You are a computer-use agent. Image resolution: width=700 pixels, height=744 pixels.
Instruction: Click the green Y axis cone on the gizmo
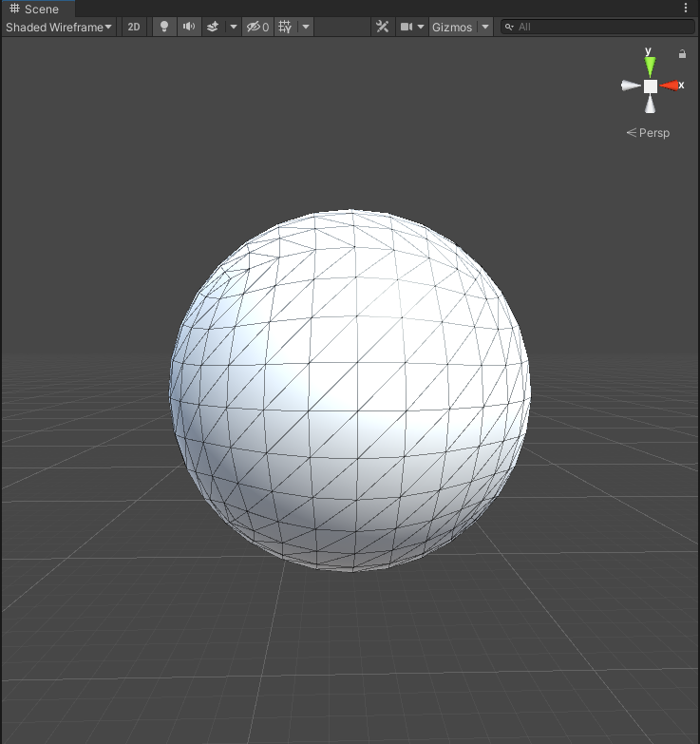[650, 65]
